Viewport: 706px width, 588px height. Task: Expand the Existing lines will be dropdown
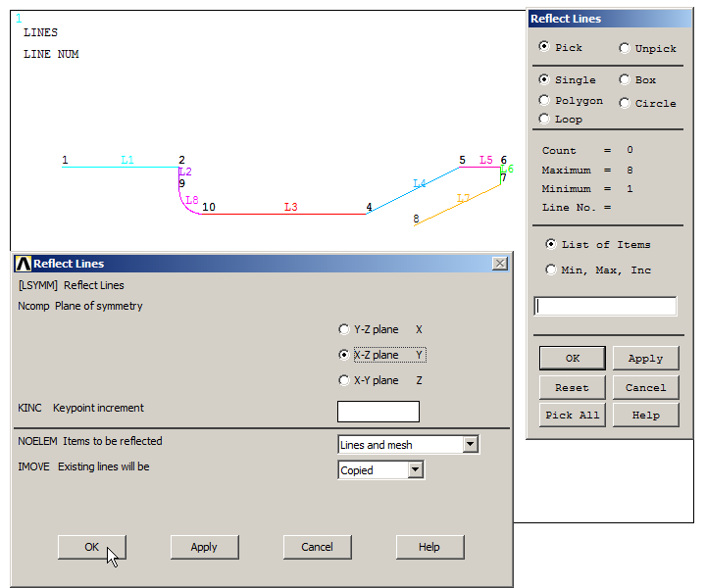416,470
